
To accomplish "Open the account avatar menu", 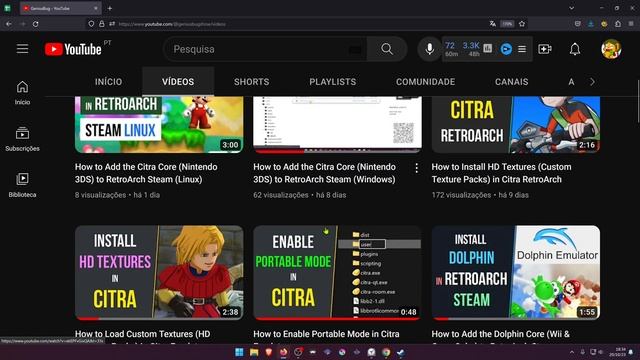I will pos(611,49).
